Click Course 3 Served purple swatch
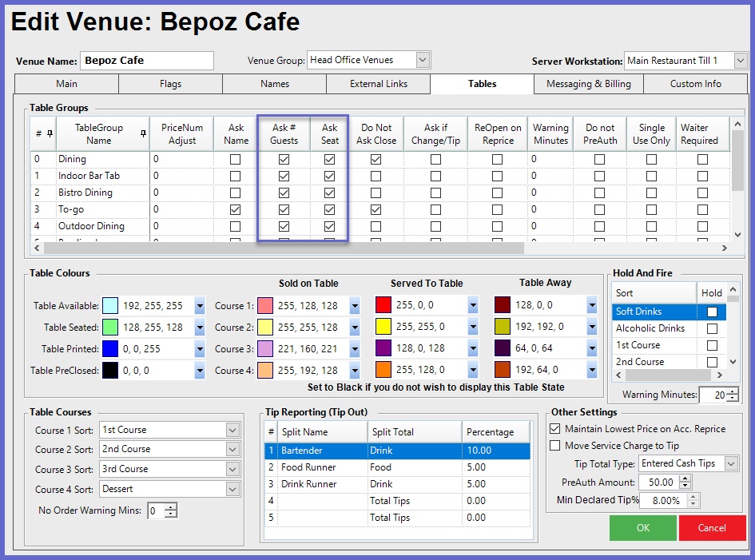755x560 pixels. coord(383,348)
